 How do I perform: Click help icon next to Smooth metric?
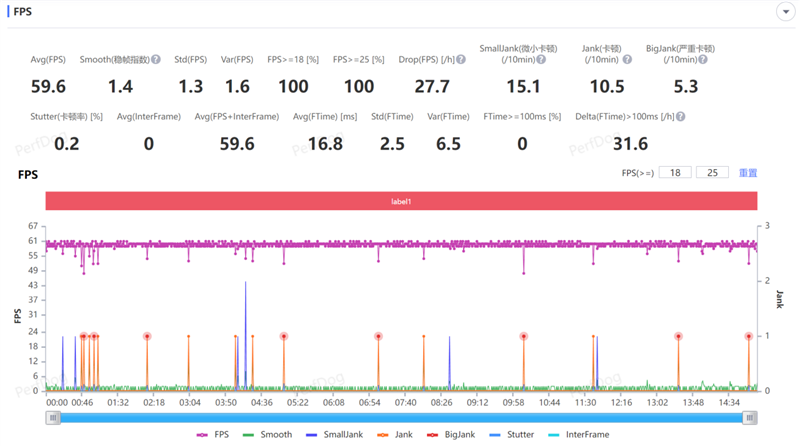point(156,59)
